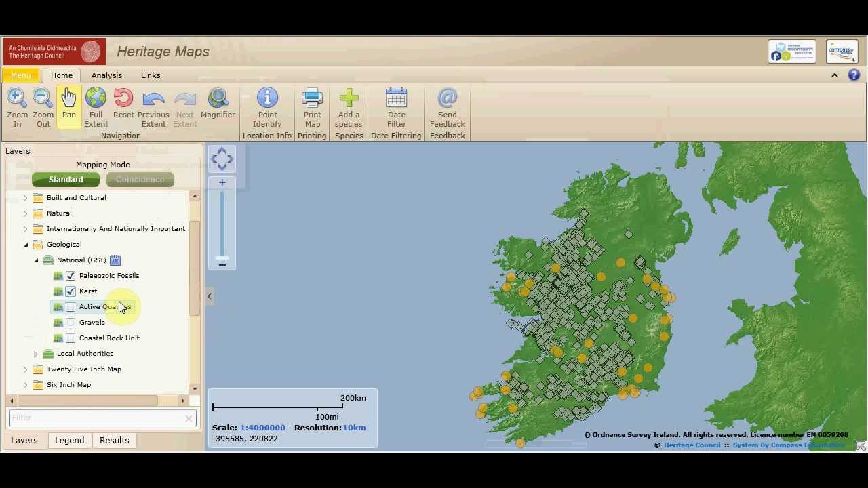Screen dimensions: 868x488
Task: Click Coastal Rock Unit layer icon
Action: (x=58, y=338)
